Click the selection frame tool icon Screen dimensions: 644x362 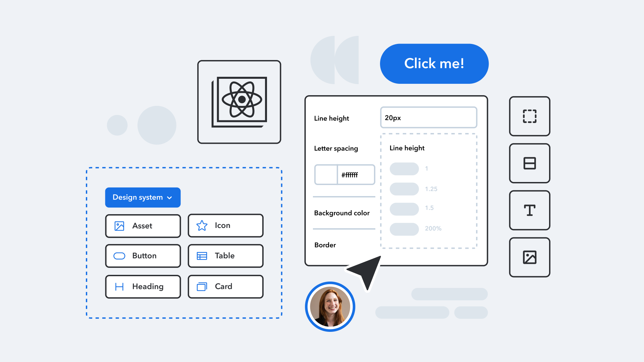click(x=529, y=116)
